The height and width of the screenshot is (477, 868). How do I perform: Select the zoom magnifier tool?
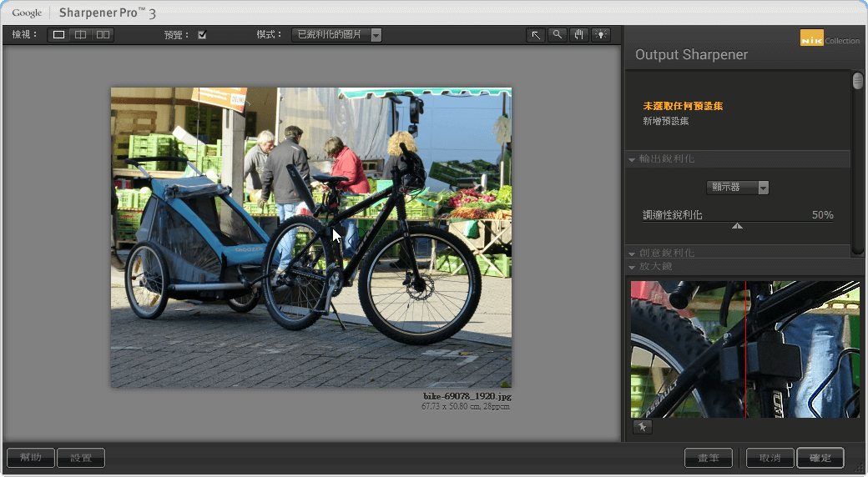558,35
